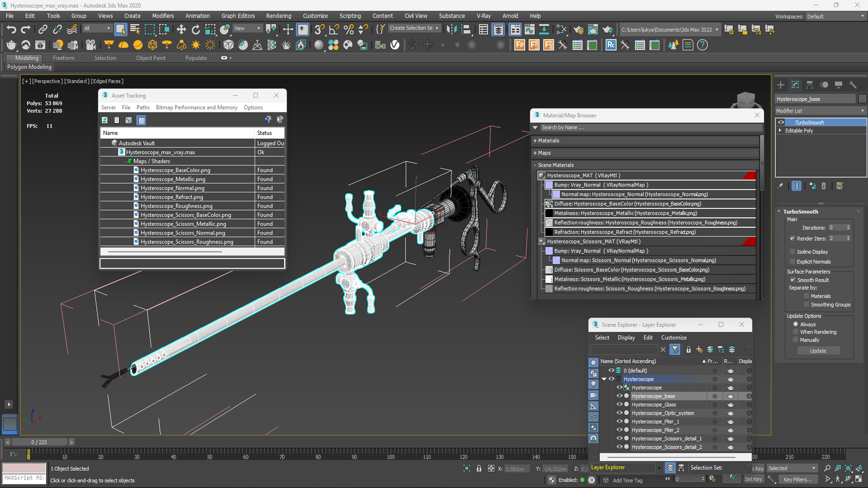Collapse the Hysteroscope layer in Scene Explorer
Screen dimensions: 868x488
pos(604,379)
